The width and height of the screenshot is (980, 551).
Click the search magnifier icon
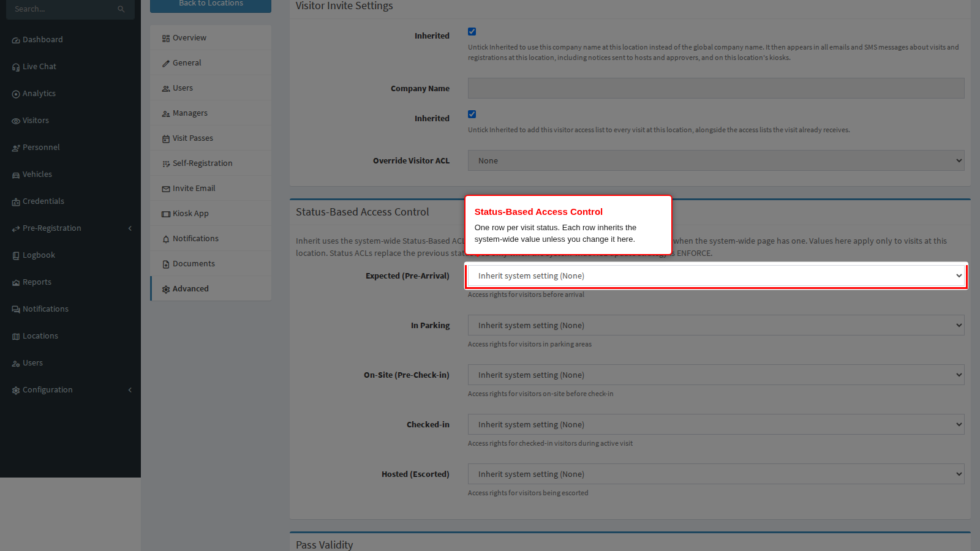pyautogui.click(x=121, y=9)
